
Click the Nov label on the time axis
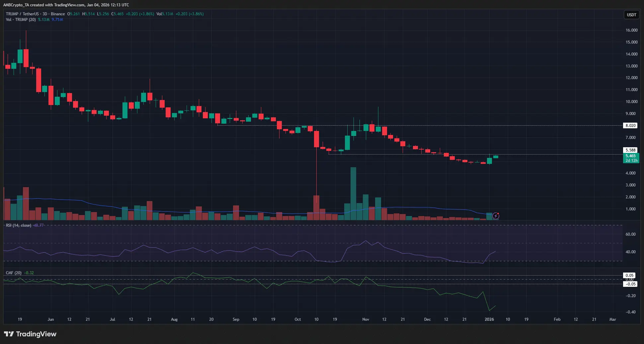tap(365, 319)
